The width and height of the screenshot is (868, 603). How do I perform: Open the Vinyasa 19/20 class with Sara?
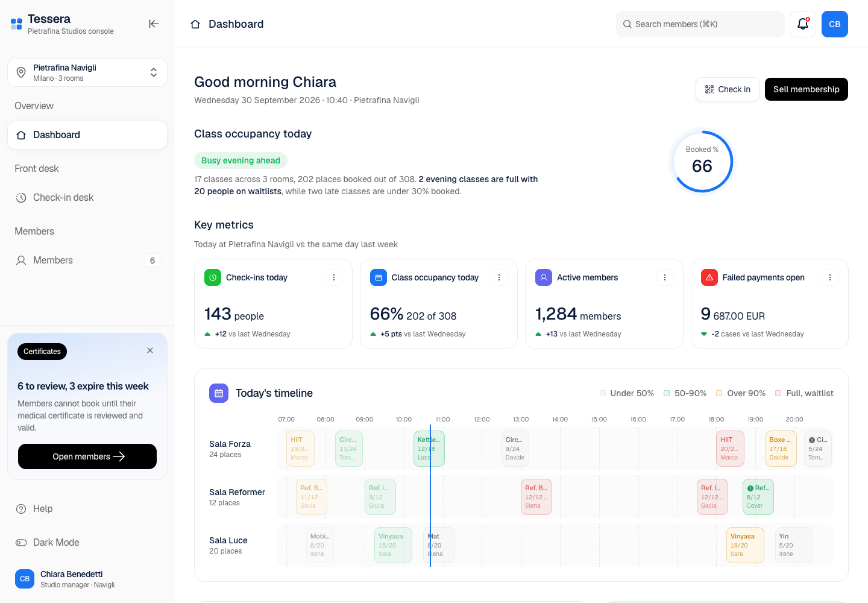pyautogui.click(x=745, y=545)
